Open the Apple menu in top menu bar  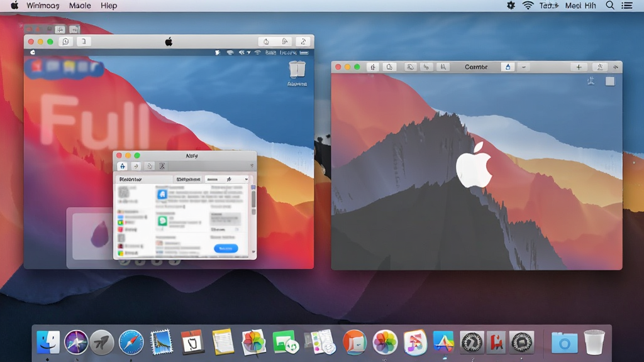coord(14,5)
